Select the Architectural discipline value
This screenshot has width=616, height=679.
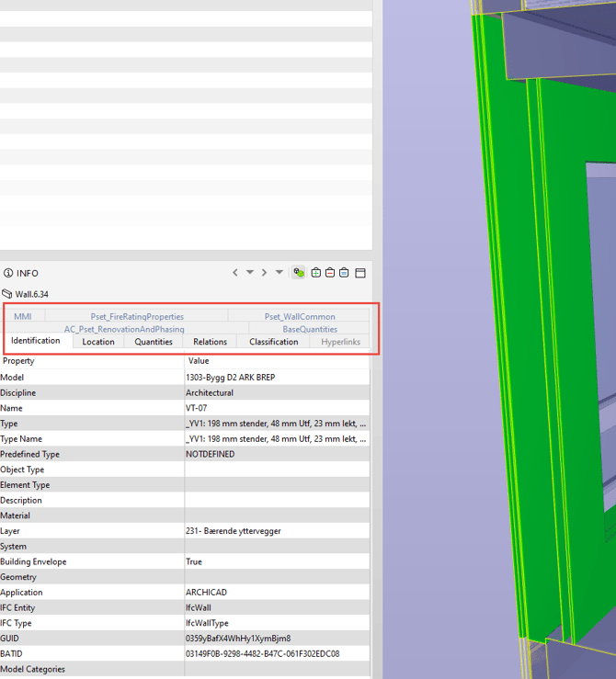(x=210, y=392)
